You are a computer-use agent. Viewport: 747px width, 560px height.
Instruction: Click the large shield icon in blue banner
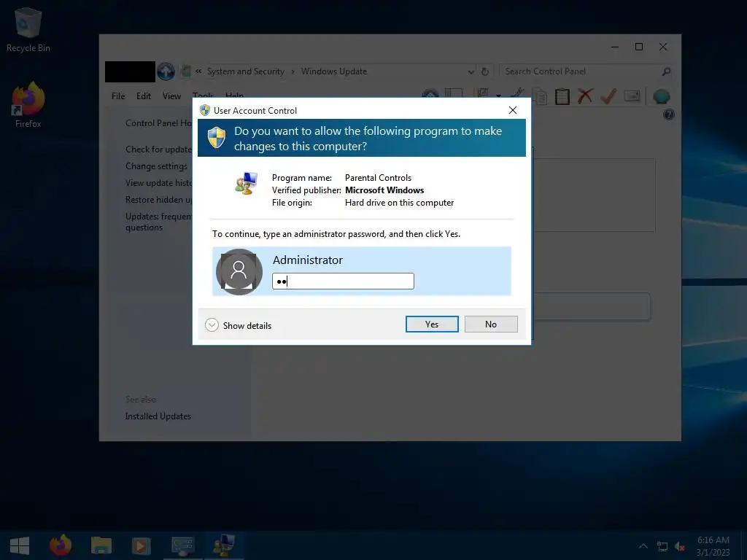pyautogui.click(x=217, y=138)
